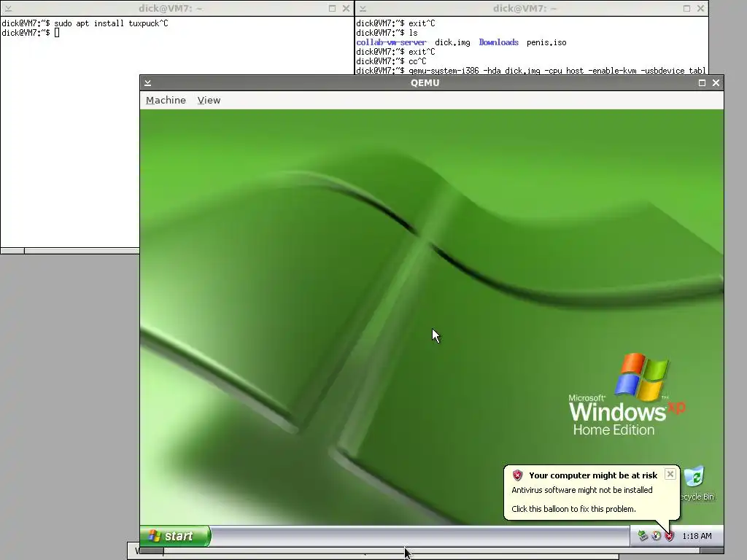Open the Machine menu in QEMU
The image size is (747, 560).
point(166,100)
